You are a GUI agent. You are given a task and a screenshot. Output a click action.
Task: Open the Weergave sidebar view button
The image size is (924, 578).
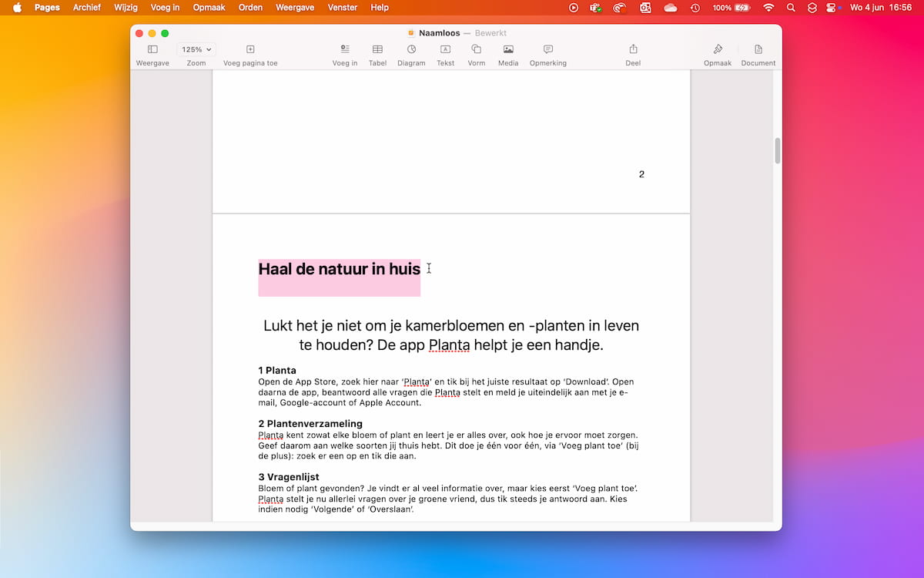152,49
